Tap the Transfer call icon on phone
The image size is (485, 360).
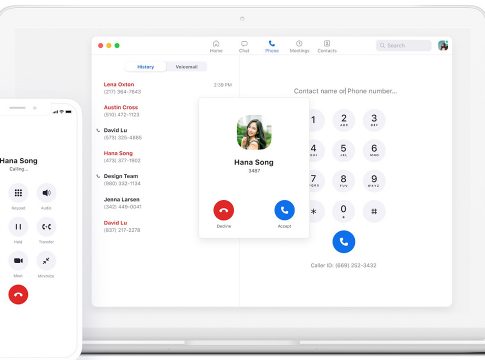[46, 227]
